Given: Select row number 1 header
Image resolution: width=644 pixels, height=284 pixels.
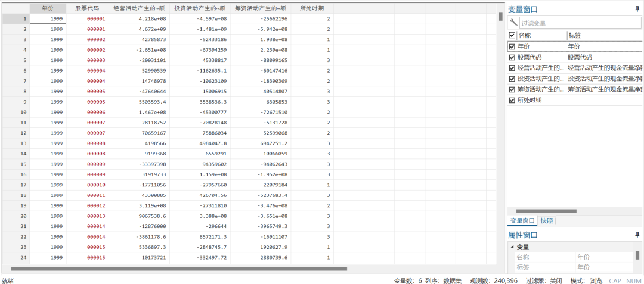Looking at the screenshot, I should pyautogui.click(x=16, y=19).
